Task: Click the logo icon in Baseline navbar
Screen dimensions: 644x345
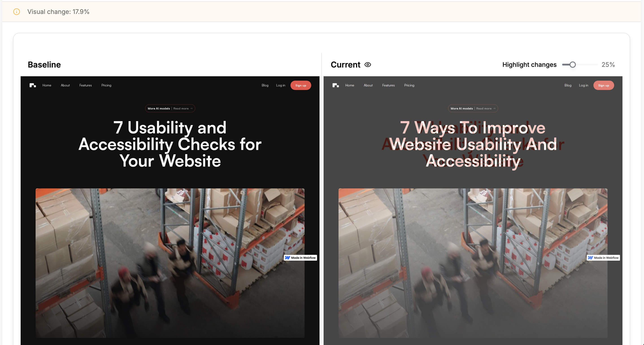Action: point(33,85)
